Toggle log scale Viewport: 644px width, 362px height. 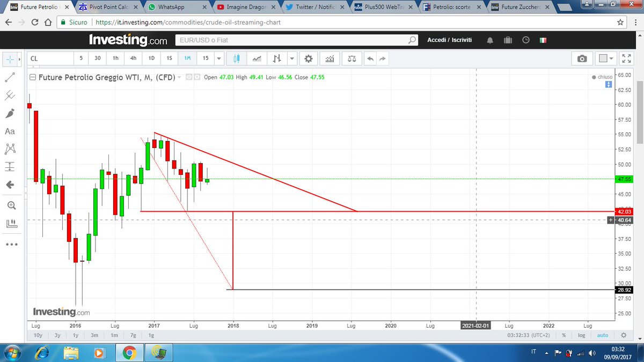581,335
